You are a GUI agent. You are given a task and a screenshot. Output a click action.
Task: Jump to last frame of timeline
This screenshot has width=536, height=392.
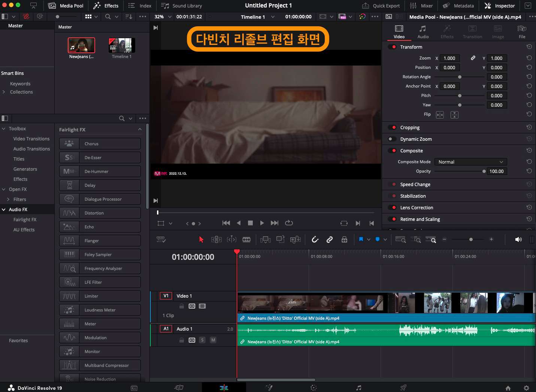pyautogui.click(x=275, y=223)
